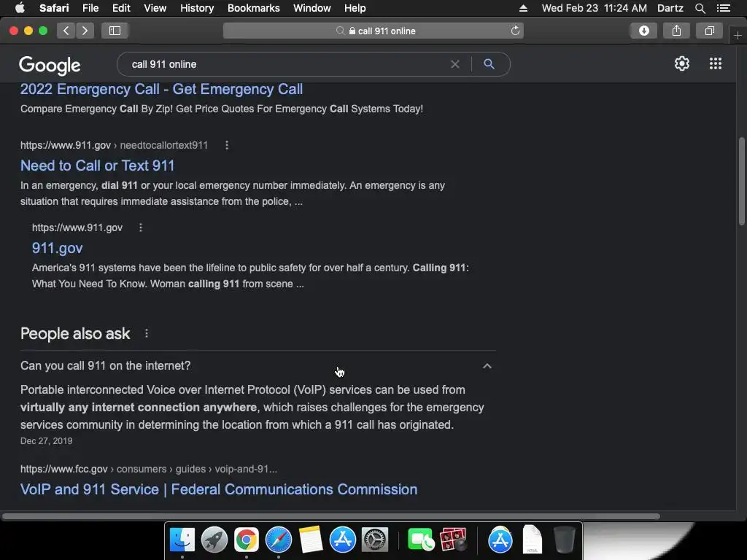The image size is (747, 560).
Task: Click the horizontal scrollbar at page bottom
Action: (331, 516)
